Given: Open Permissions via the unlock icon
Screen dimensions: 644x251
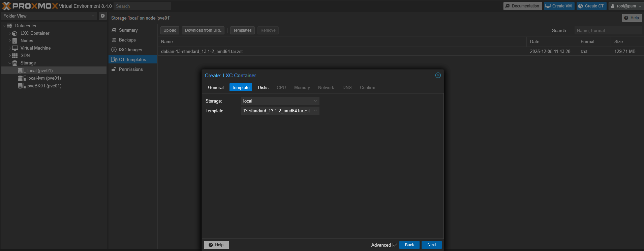Looking at the screenshot, I should click(x=114, y=69).
